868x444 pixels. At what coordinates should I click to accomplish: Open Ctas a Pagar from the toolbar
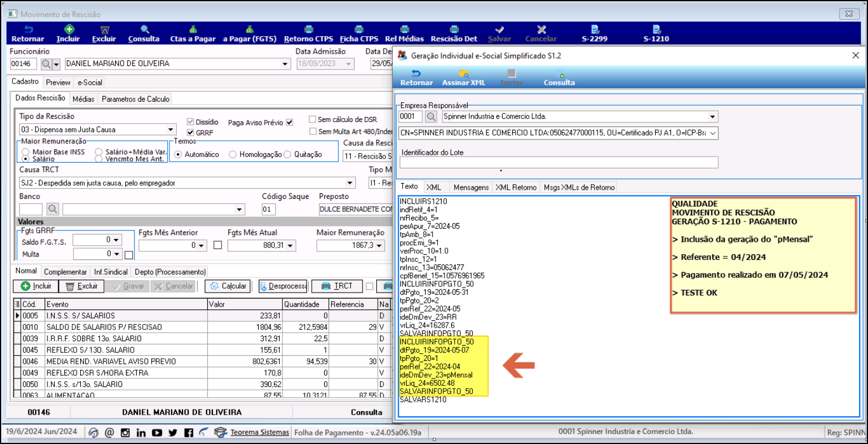[x=193, y=33]
